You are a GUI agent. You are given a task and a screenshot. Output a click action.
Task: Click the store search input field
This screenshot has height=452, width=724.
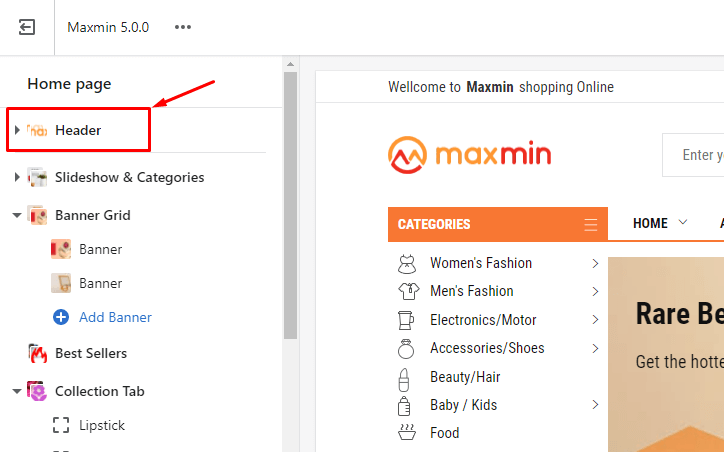coord(695,155)
